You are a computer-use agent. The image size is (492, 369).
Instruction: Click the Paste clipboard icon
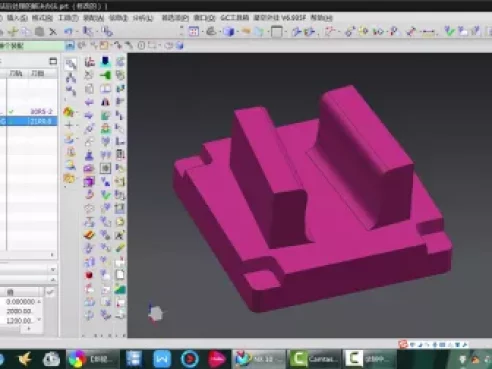click(x=40, y=32)
